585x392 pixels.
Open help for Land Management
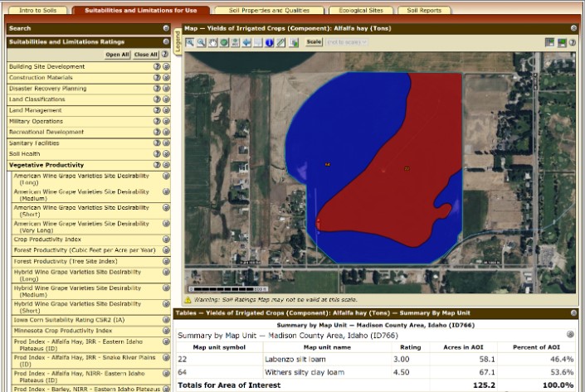point(157,110)
